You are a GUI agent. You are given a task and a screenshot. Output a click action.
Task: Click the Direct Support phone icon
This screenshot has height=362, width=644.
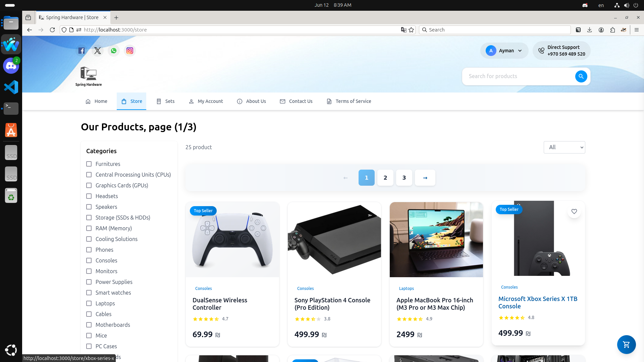(x=541, y=51)
